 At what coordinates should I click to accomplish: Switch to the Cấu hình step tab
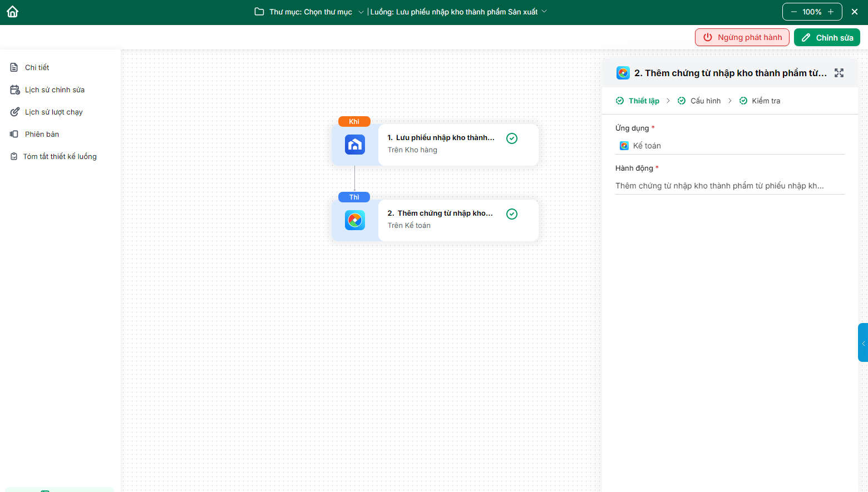click(x=705, y=101)
